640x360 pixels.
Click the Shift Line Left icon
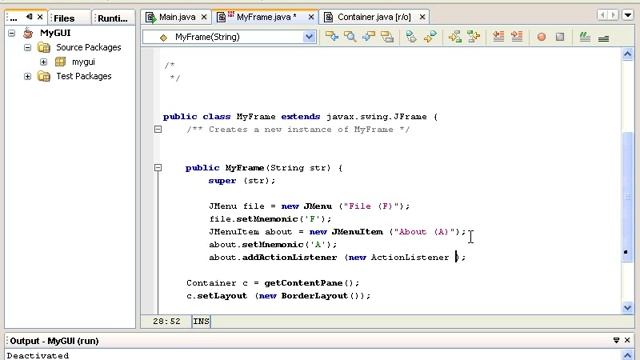click(498, 37)
